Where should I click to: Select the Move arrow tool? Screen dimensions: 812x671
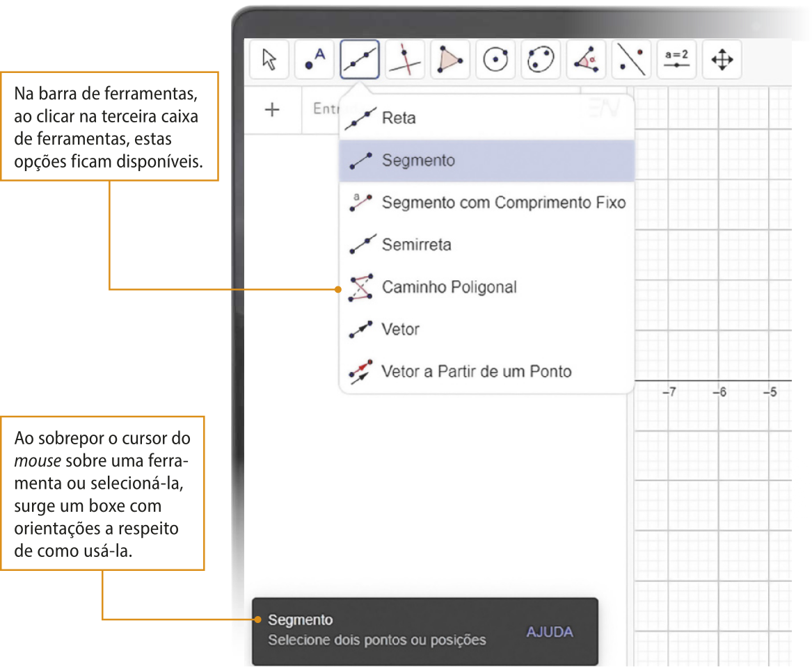tap(269, 60)
